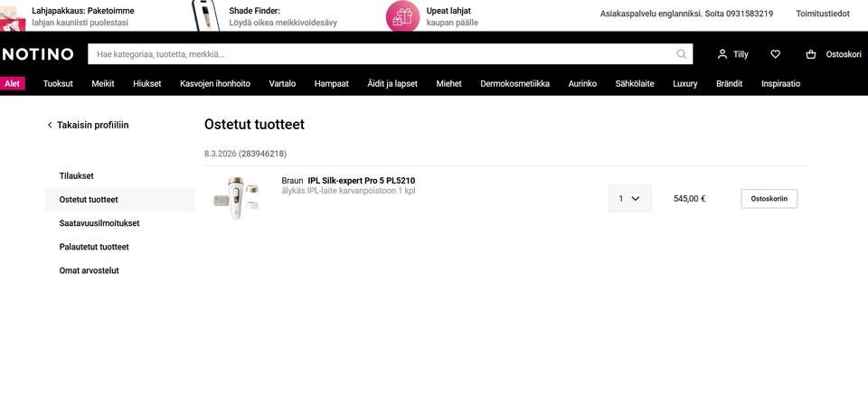Click the search magnifier icon
The image size is (868, 414).
pyautogui.click(x=682, y=54)
